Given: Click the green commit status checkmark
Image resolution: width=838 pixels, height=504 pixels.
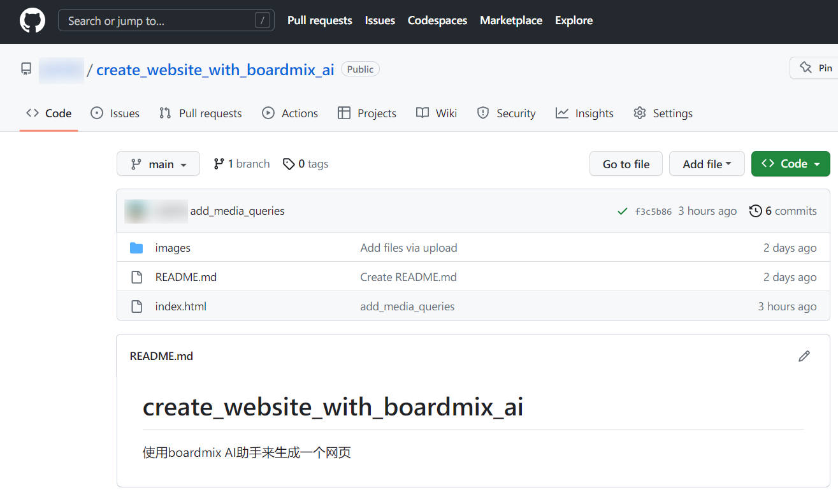Looking at the screenshot, I should click(x=623, y=212).
